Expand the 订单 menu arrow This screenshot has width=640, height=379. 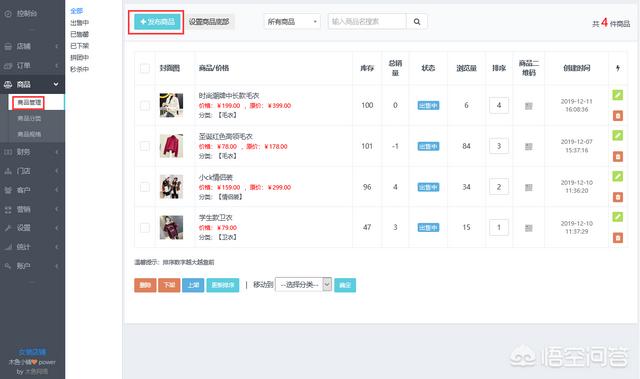[57, 66]
